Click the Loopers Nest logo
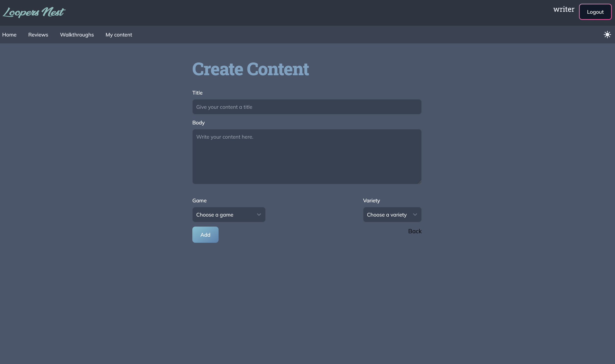 34,12
